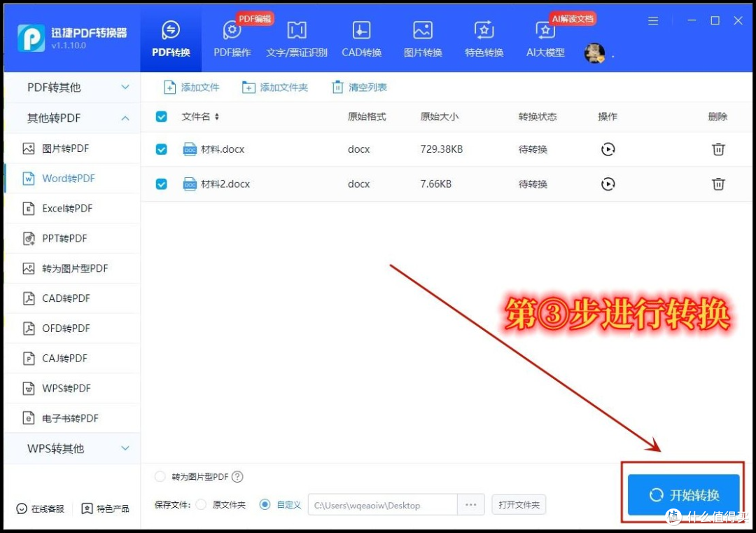
Task: Open 在线客服 support
Action: pos(41,508)
